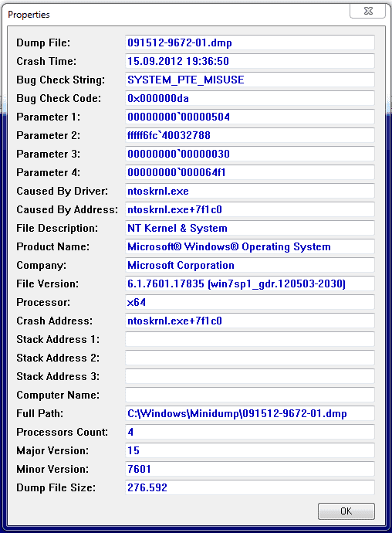Click the 'Dump File:' label

click(x=43, y=42)
